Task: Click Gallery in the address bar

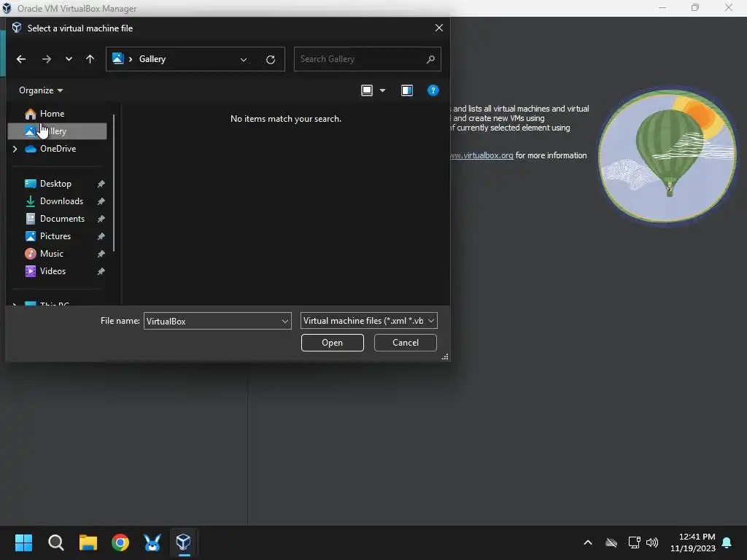Action: 152,59
